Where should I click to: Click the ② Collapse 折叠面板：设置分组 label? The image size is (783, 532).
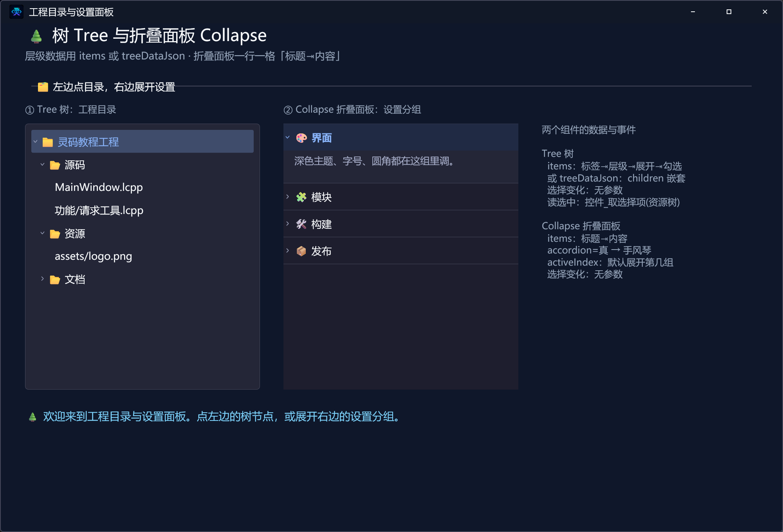click(352, 110)
